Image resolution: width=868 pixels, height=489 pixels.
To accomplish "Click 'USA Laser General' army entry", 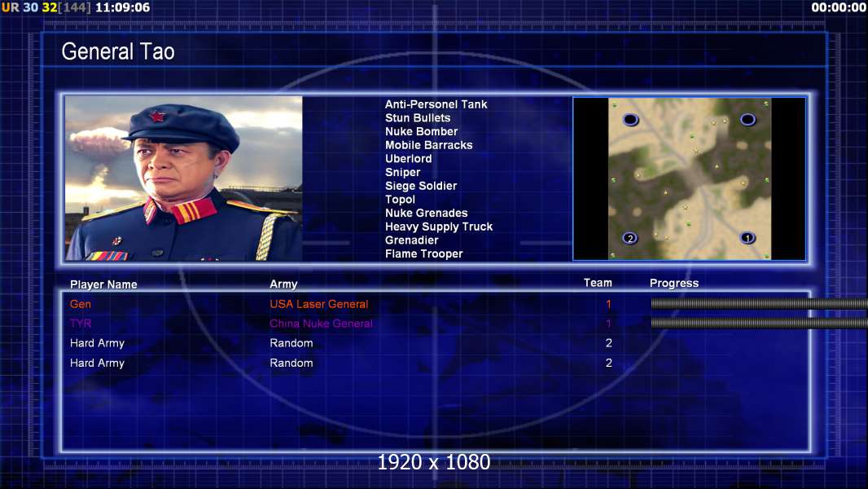I will 319,304.
